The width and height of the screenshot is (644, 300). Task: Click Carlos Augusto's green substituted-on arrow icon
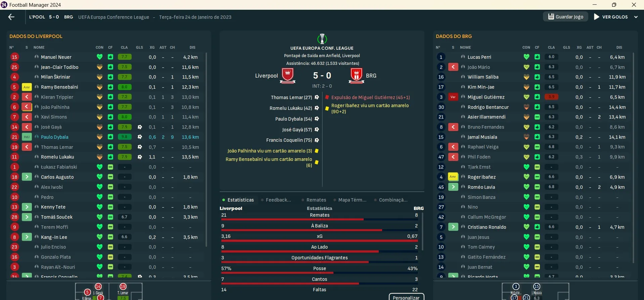pos(27,177)
